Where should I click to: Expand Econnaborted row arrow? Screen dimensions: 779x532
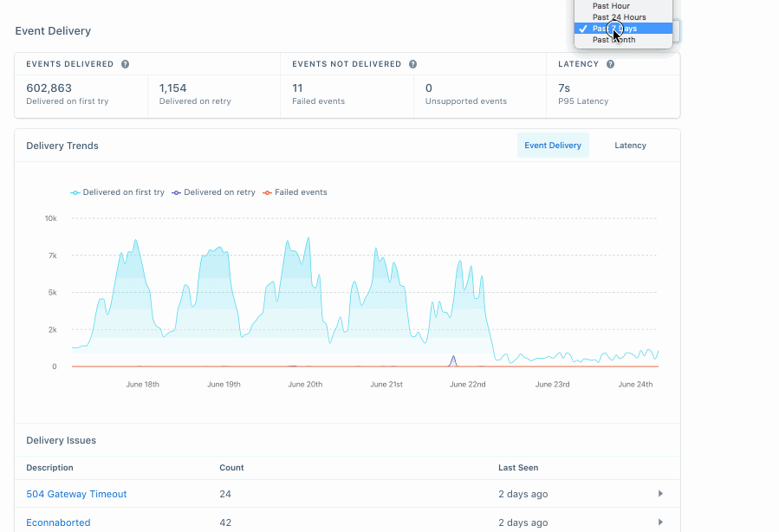[660, 522]
